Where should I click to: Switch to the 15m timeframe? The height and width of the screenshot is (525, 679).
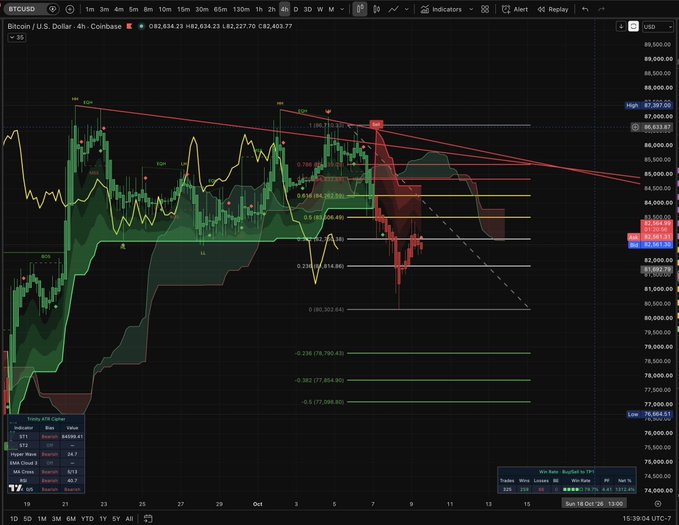[183, 9]
